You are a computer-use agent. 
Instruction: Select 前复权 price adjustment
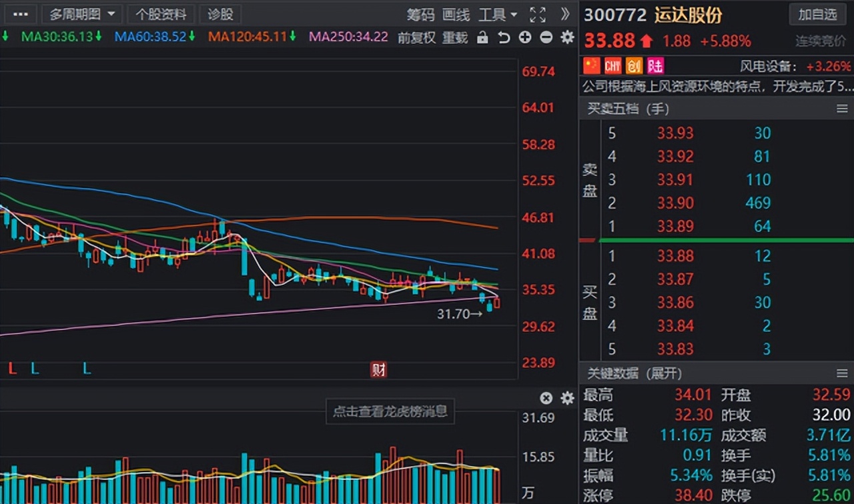(x=416, y=37)
